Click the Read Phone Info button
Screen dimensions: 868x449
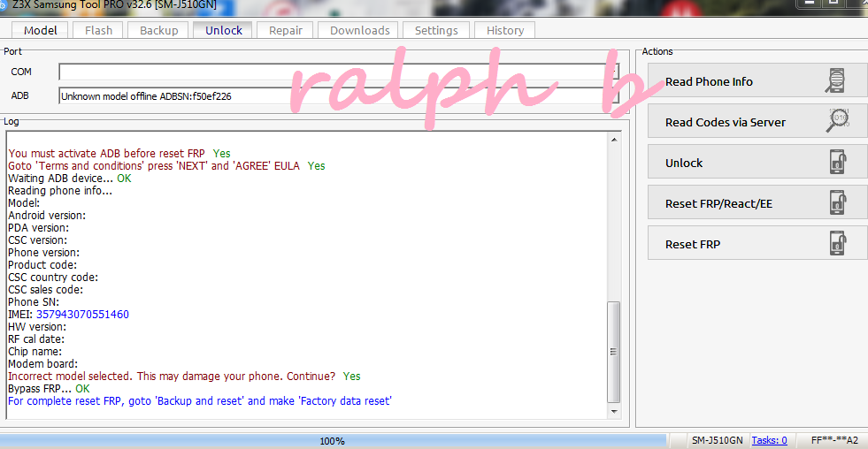(x=757, y=81)
